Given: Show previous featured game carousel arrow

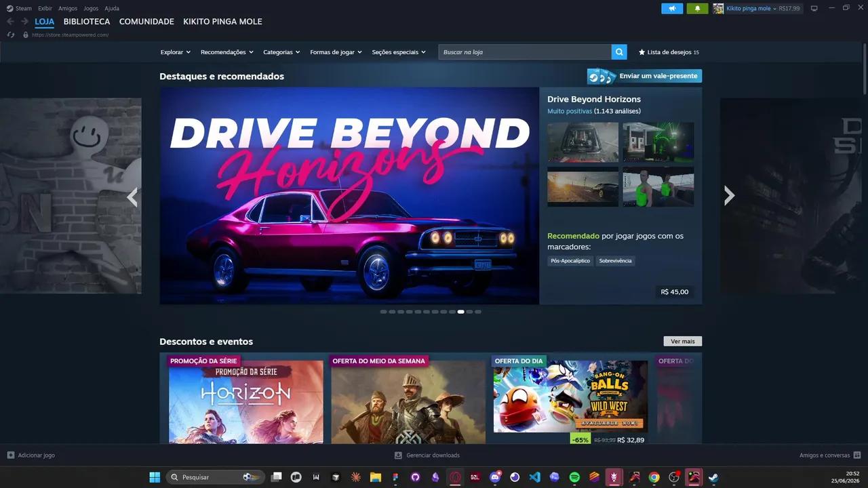Looking at the screenshot, I should point(132,197).
